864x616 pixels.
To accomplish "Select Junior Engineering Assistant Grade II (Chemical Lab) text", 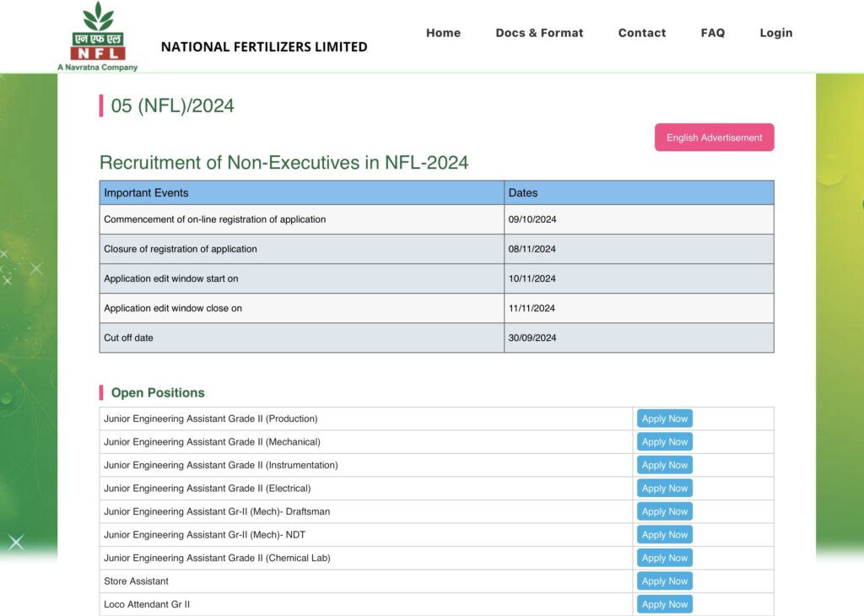I will (217, 558).
